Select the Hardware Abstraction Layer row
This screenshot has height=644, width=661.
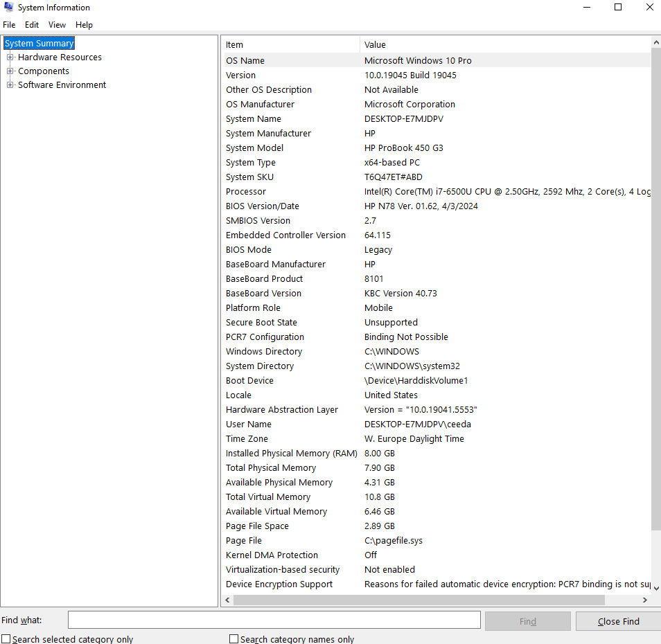tap(436, 409)
